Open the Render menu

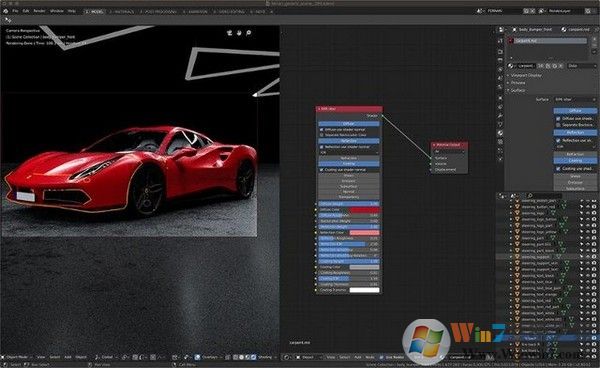[39, 11]
